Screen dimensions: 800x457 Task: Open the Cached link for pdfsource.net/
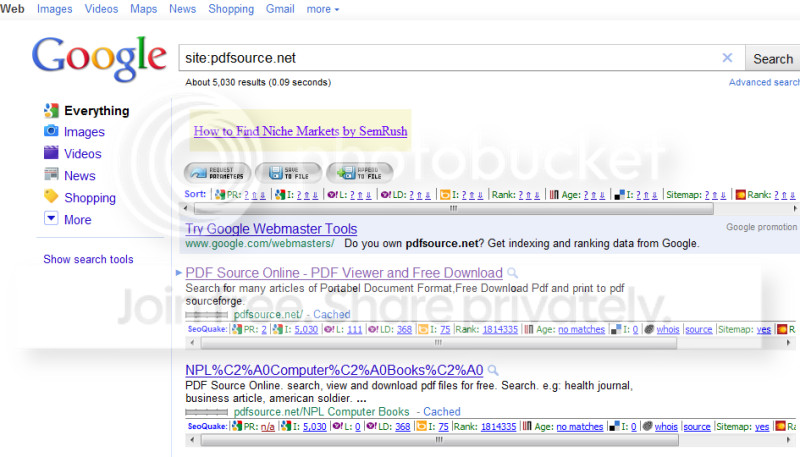click(x=332, y=314)
